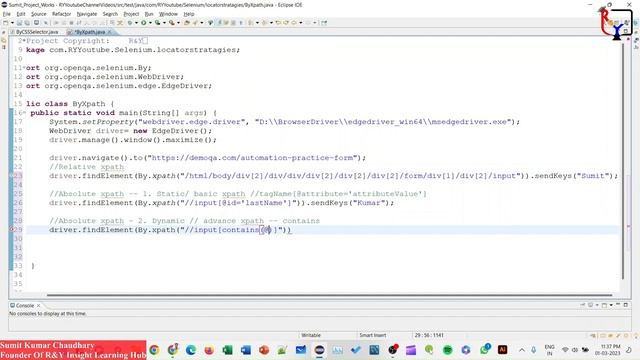Show hidden system tray icons chevron
Image resolution: width=640 pixels, height=360 pixels.
522,350
